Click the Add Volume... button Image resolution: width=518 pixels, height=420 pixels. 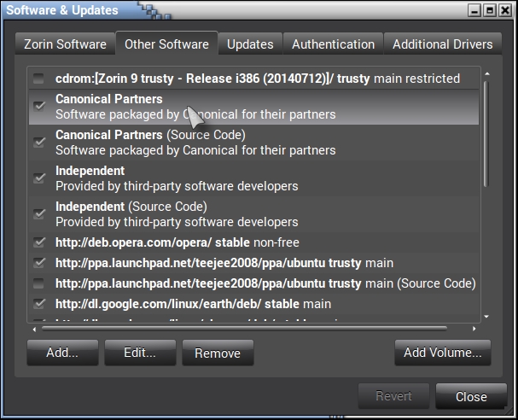[443, 353]
